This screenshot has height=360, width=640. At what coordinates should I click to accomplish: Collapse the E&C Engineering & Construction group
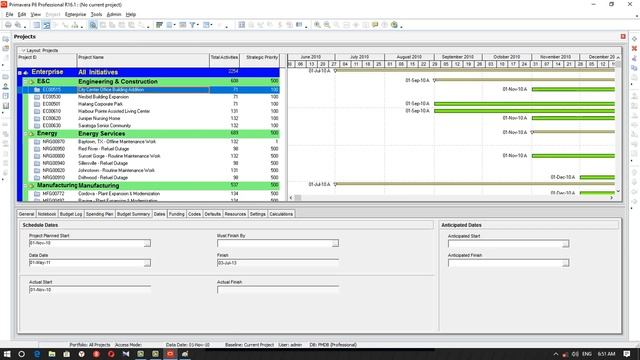click(25, 82)
